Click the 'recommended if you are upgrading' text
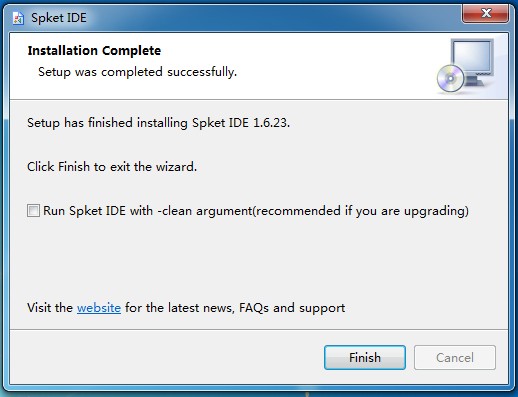Image resolution: width=518 pixels, height=397 pixels. coord(362,211)
